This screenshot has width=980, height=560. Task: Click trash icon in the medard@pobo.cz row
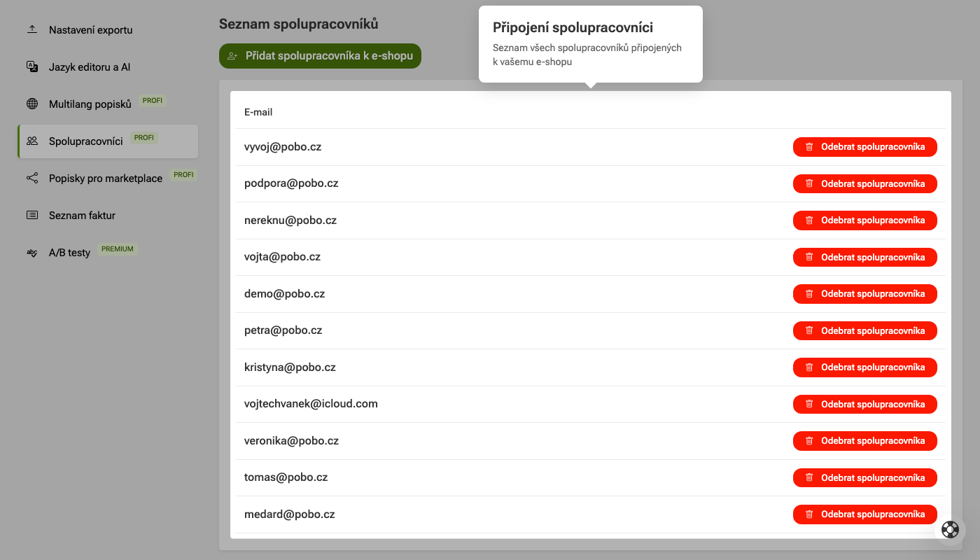pyautogui.click(x=809, y=514)
